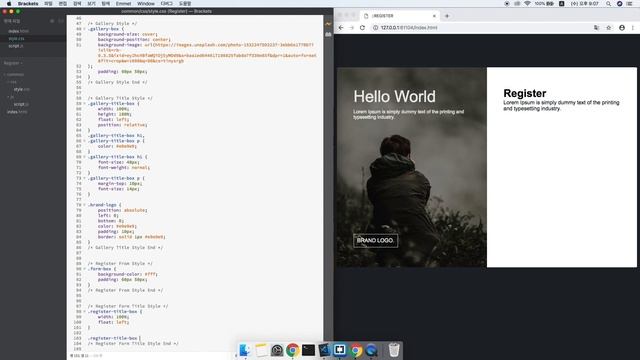640x360 pixels.
Task: Click the #ebebeb color value on line 67
Action: click(x=125, y=146)
